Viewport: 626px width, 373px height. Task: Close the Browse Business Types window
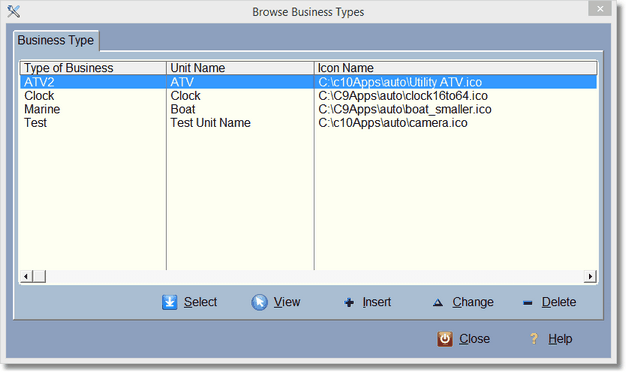coord(600,9)
